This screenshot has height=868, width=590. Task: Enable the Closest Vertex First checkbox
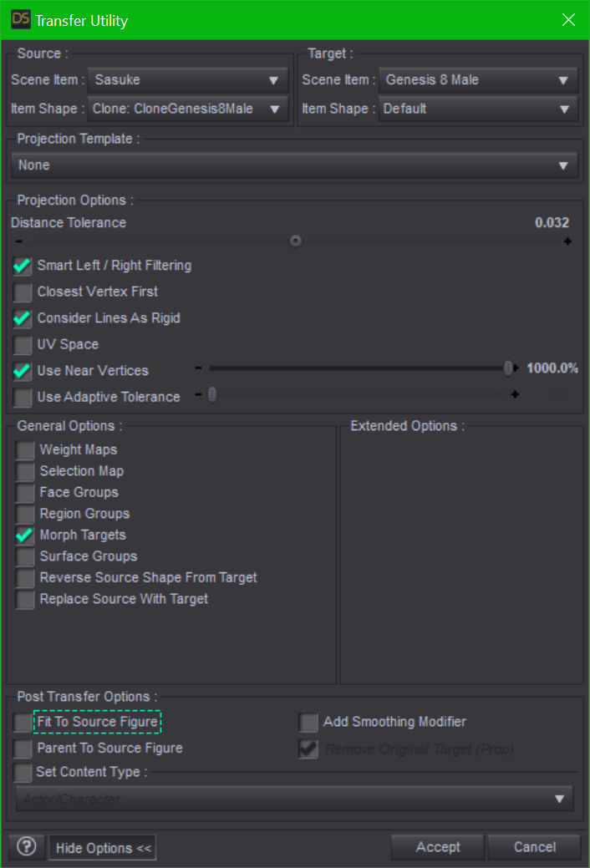tap(23, 292)
